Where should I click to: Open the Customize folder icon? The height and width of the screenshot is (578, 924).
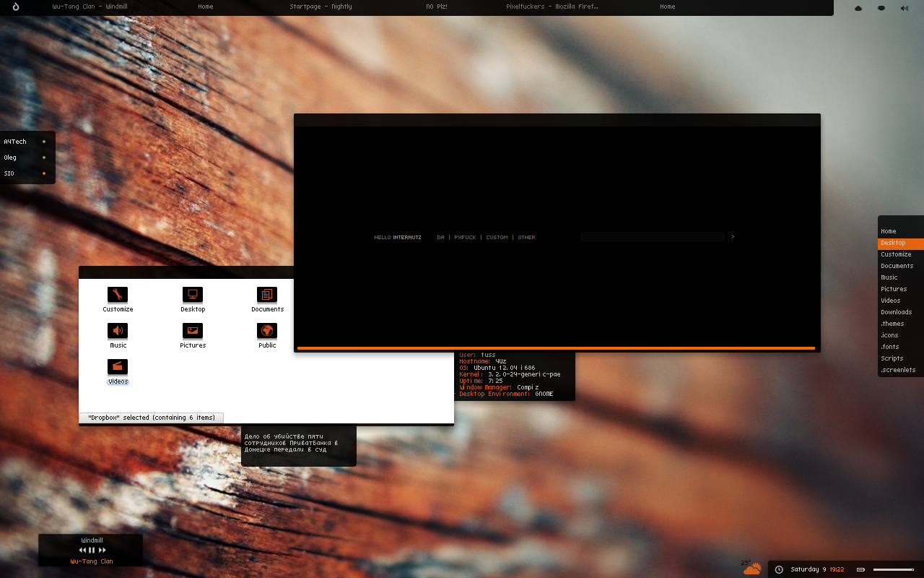click(x=118, y=295)
